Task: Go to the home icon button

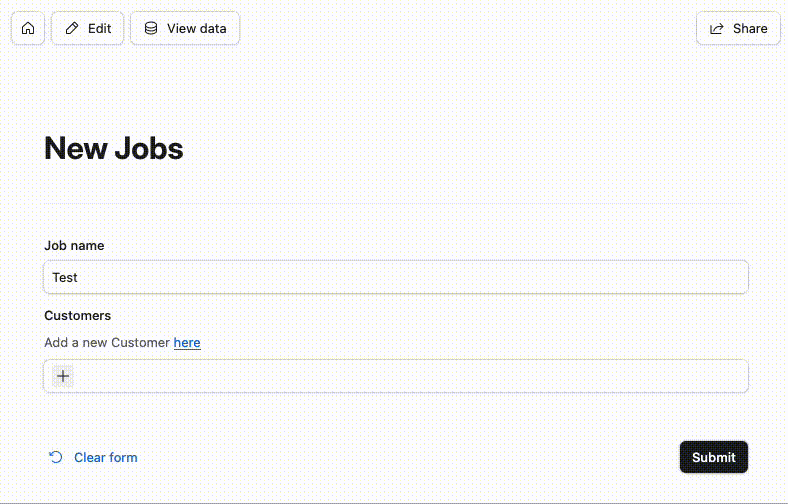Action: point(28,28)
